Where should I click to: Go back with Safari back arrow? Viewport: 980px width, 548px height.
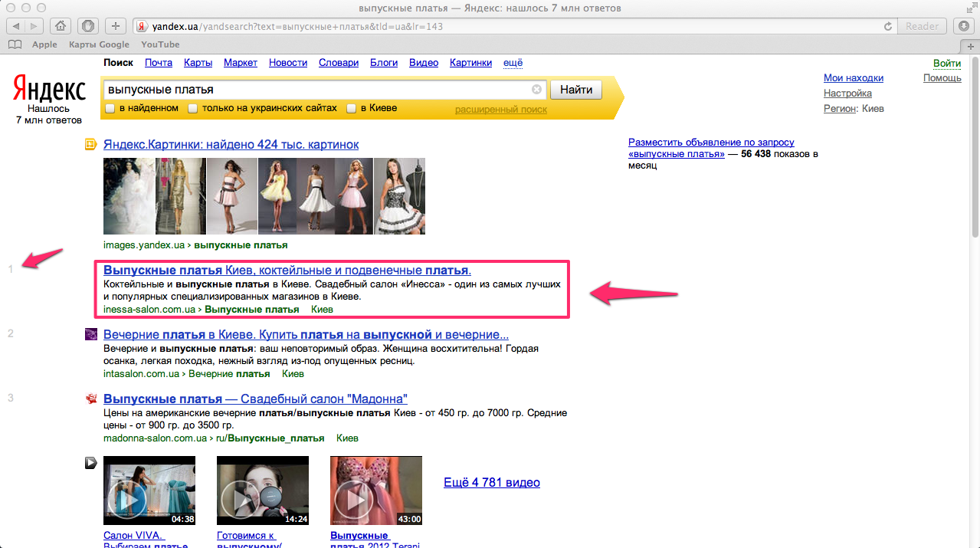tap(15, 26)
